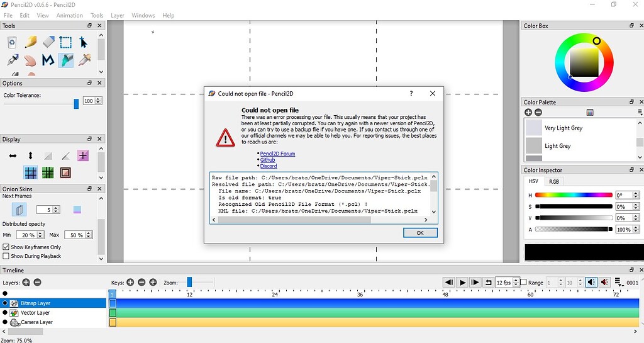Open the Tools menu
This screenshot has height=343, width=644.
(x=97, y=15)
